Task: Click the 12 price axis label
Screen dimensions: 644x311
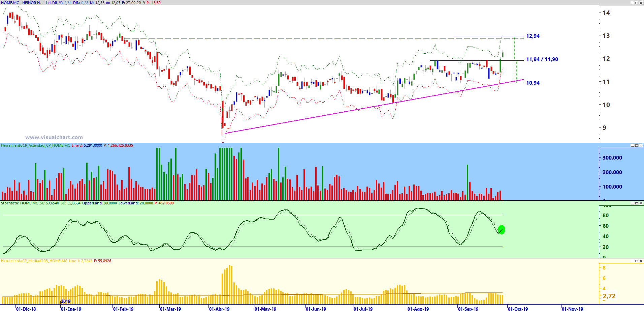Action: 606,59
